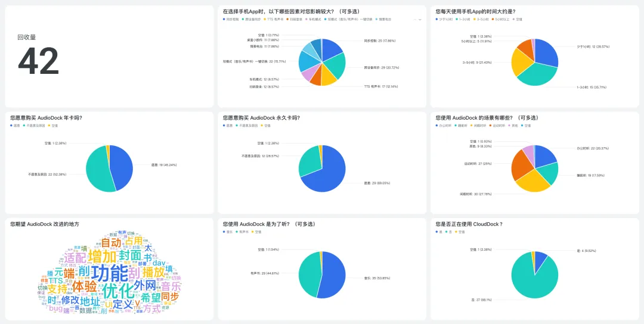Toggle 车机模式 legend item
The width and height of the screenshot is (644, 324).
[314, 19]
